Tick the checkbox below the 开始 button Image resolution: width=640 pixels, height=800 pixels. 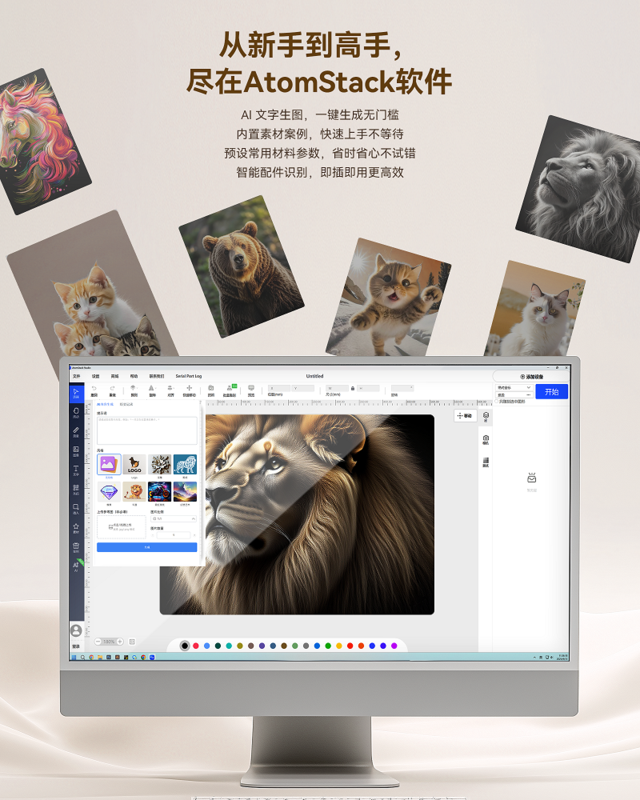pos(498,401)
